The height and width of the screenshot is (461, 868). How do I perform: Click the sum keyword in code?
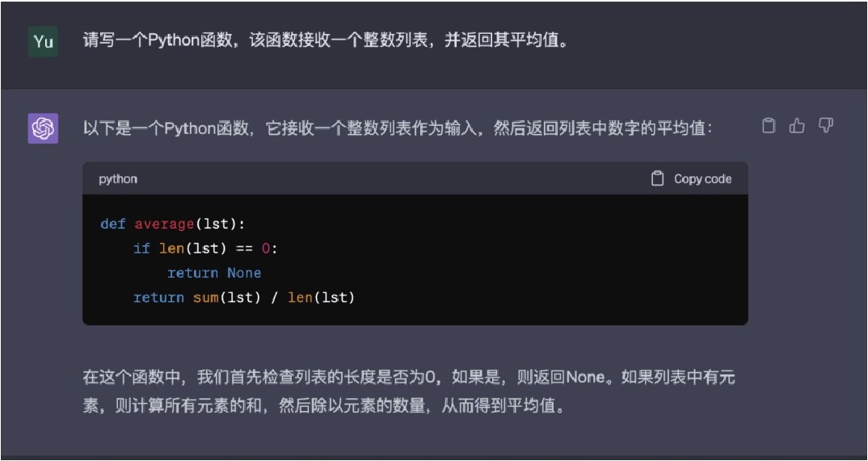(x=205, y=298)
